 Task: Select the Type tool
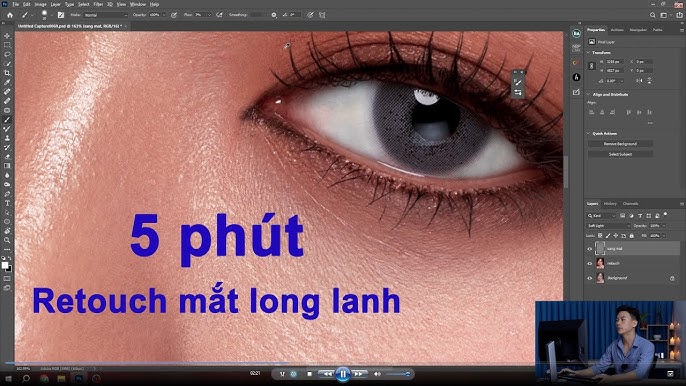click(7, 203)
